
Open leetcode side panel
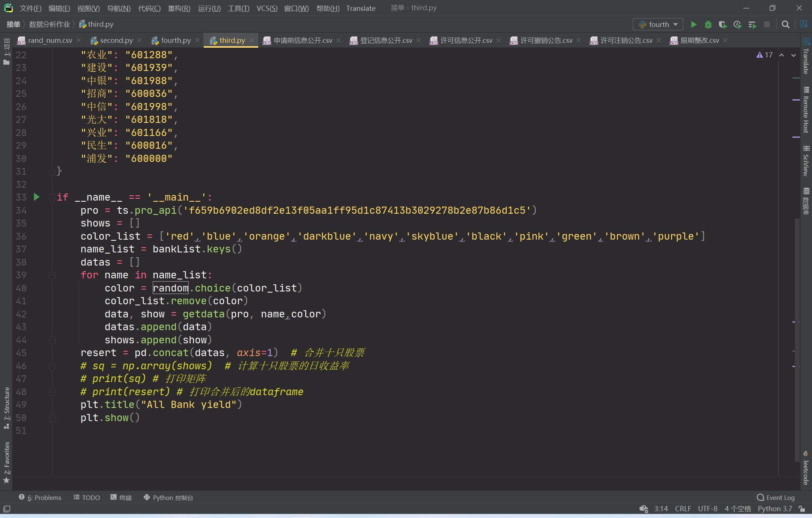tap(806, 468)
